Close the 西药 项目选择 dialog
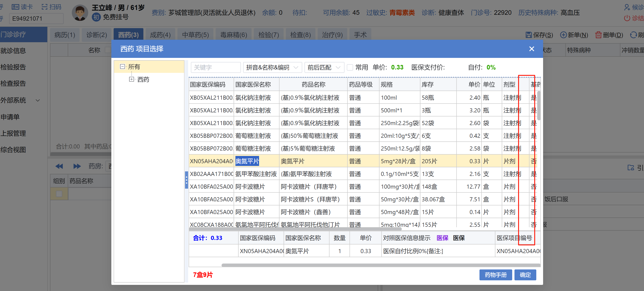 532,49
